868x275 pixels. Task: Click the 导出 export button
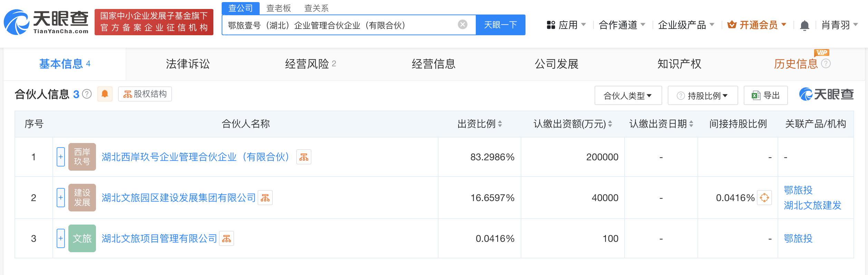pos(766,95)
